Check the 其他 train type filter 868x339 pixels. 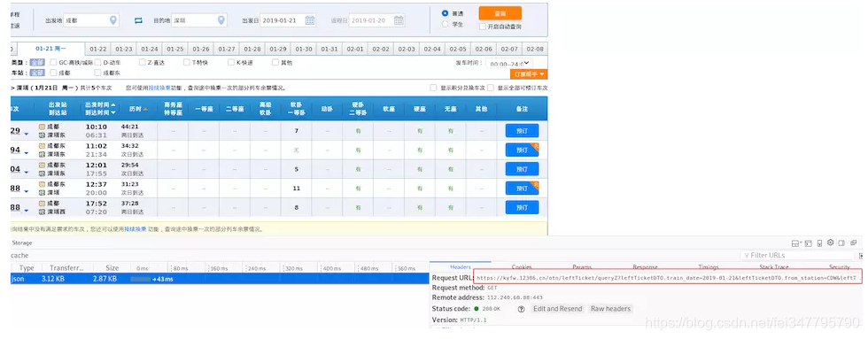click(x=275, y=63)
